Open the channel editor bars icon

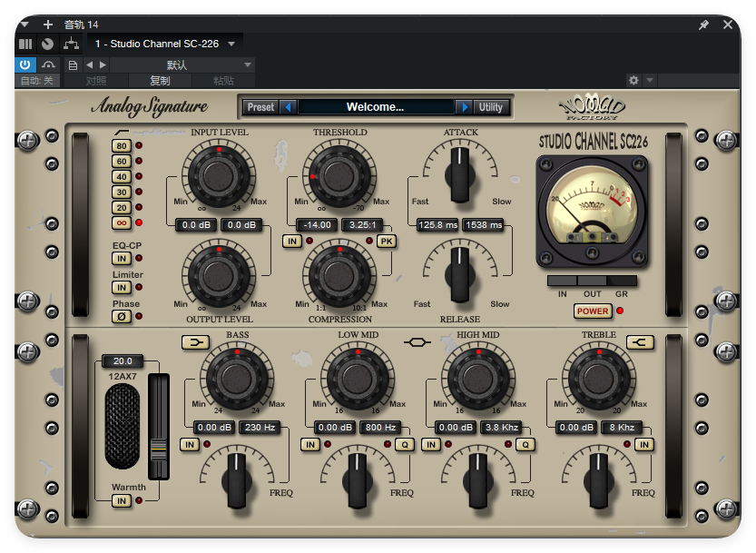pyautogui.click(x=25, y=44)
